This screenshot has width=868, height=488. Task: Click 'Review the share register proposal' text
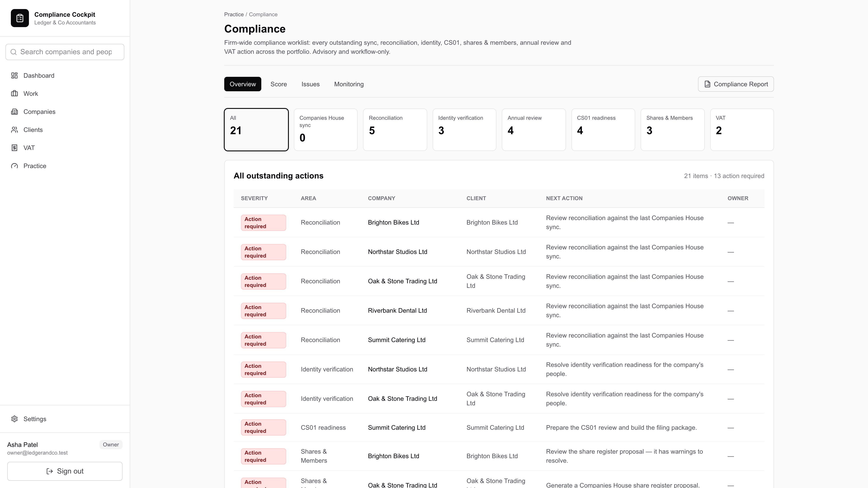pos(624,456)
